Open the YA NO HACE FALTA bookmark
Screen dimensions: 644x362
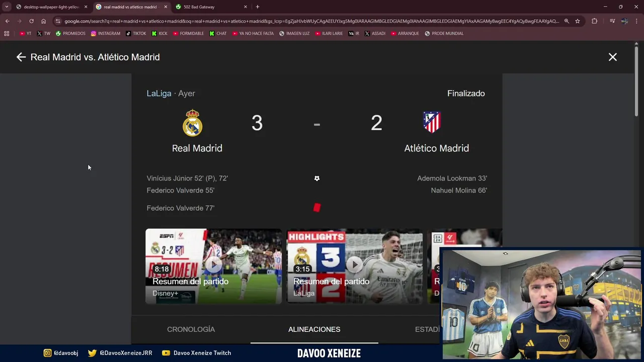(x=253, y=34)
